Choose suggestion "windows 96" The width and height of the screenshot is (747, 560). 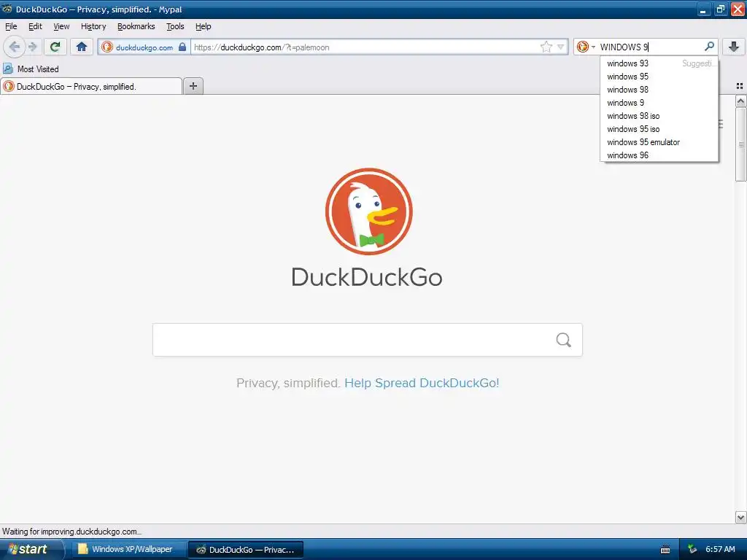pyautogui.click(x=659, y=155)
